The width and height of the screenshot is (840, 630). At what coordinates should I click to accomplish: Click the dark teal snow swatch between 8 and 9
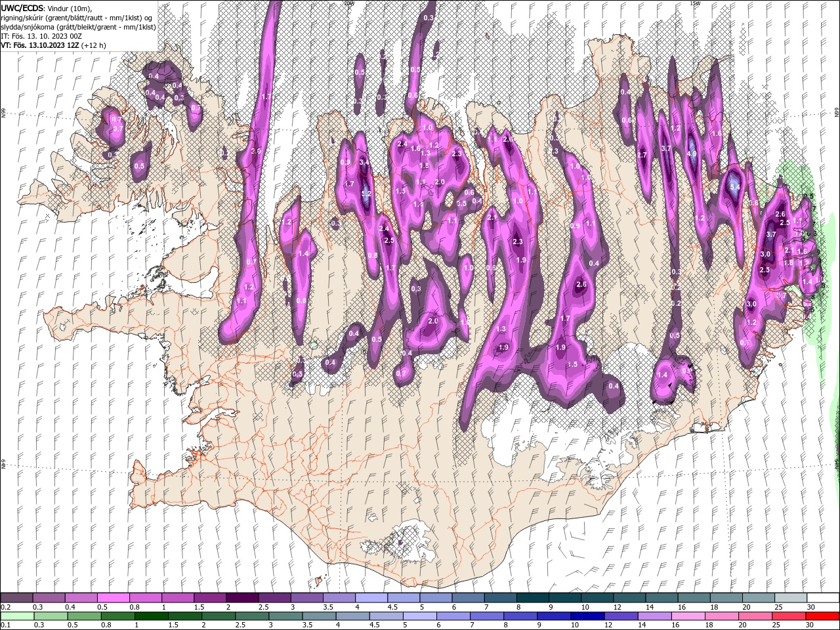[532, 598]
